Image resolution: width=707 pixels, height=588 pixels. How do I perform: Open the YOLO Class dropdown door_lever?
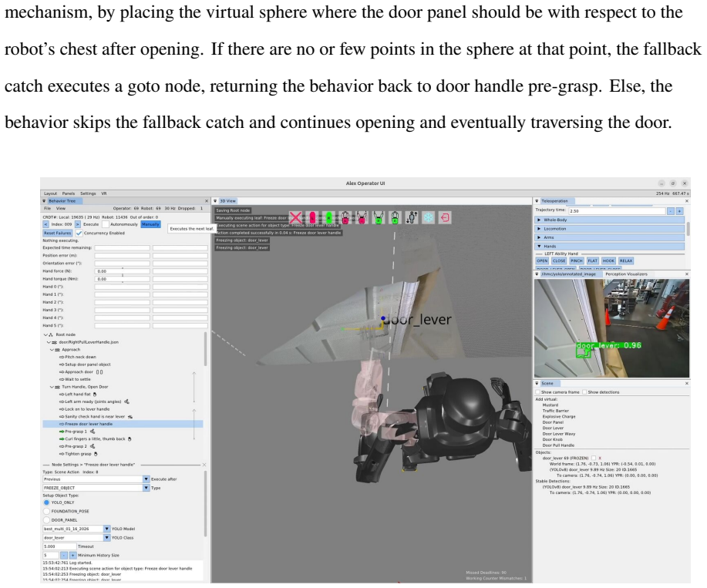point(76,538)
